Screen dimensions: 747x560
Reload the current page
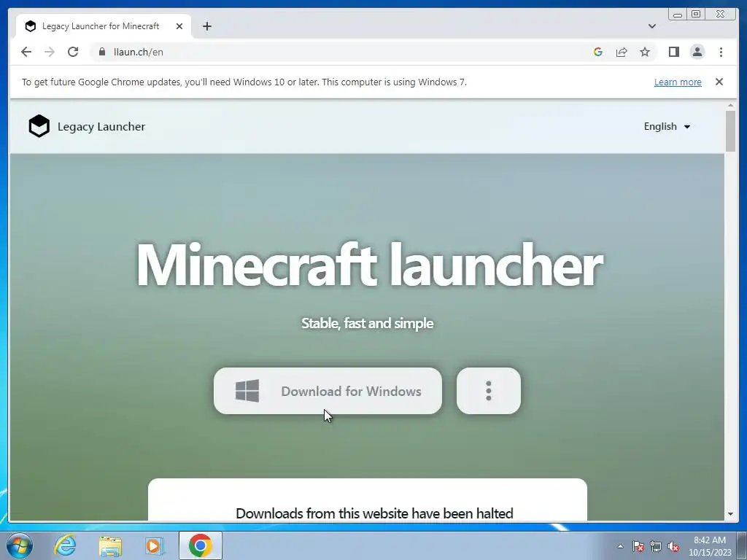[x=73, y=52]
